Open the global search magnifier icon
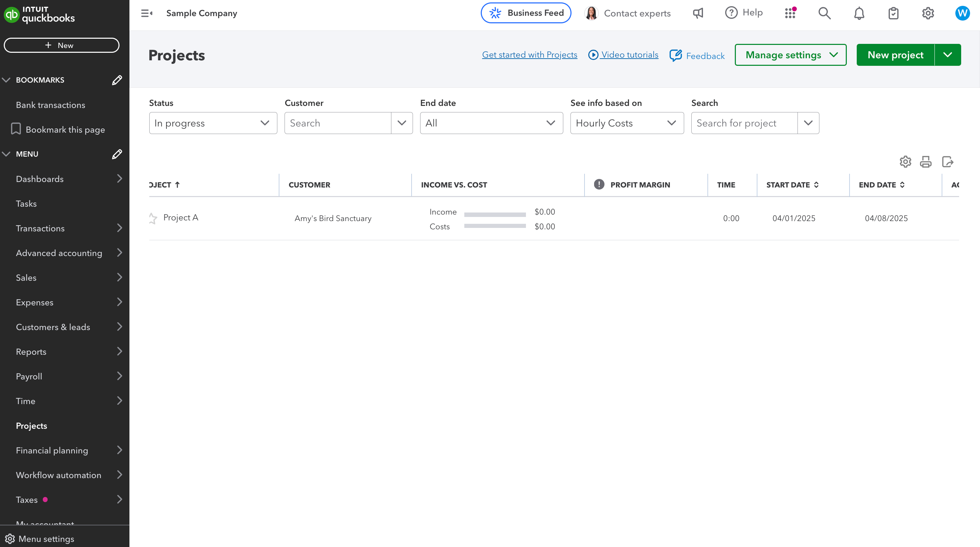 (824, 13)
